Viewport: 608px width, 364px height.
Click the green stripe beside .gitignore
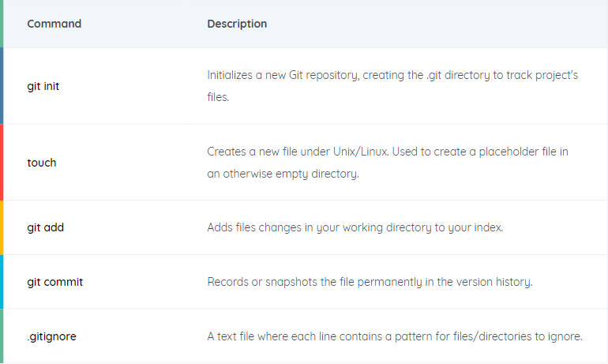(x=2, y=336)
